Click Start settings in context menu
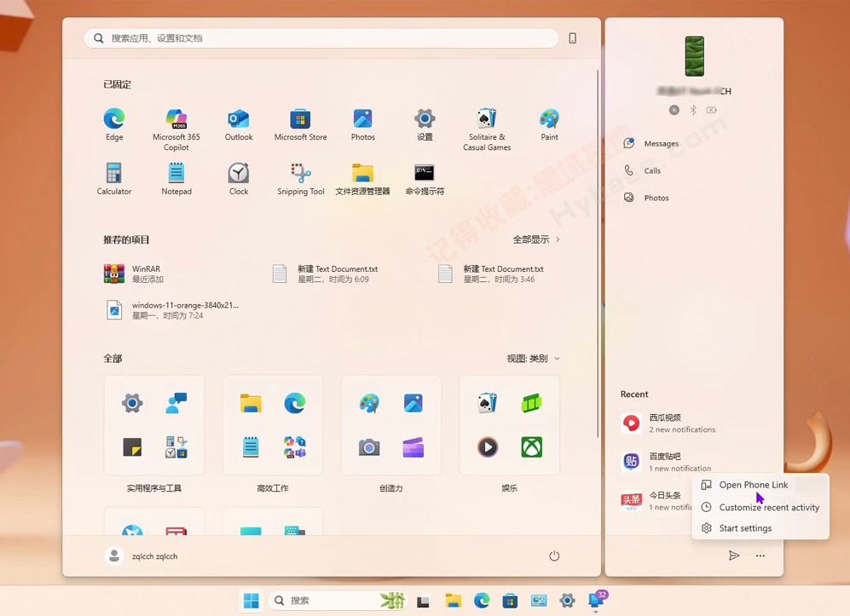 (744, 528)
